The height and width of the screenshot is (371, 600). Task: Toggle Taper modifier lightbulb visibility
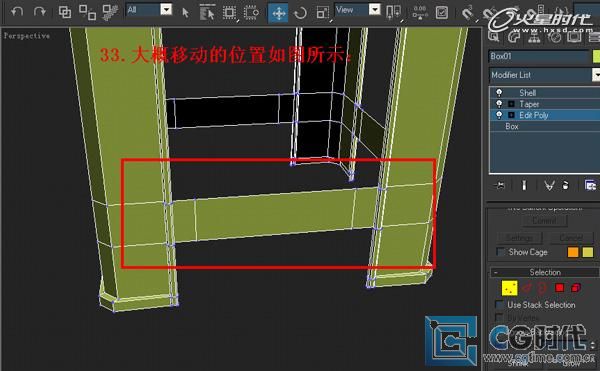(x=499, y=104)
